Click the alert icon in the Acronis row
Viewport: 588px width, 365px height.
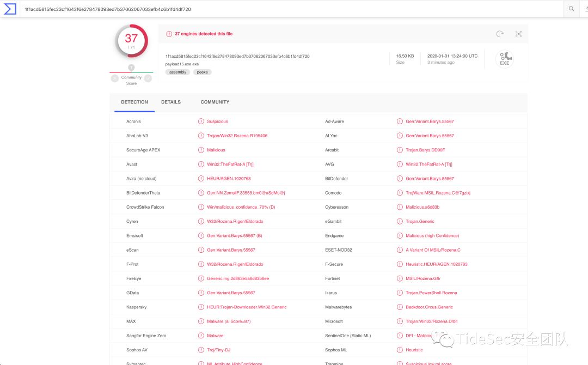click(x=201, y=121)
